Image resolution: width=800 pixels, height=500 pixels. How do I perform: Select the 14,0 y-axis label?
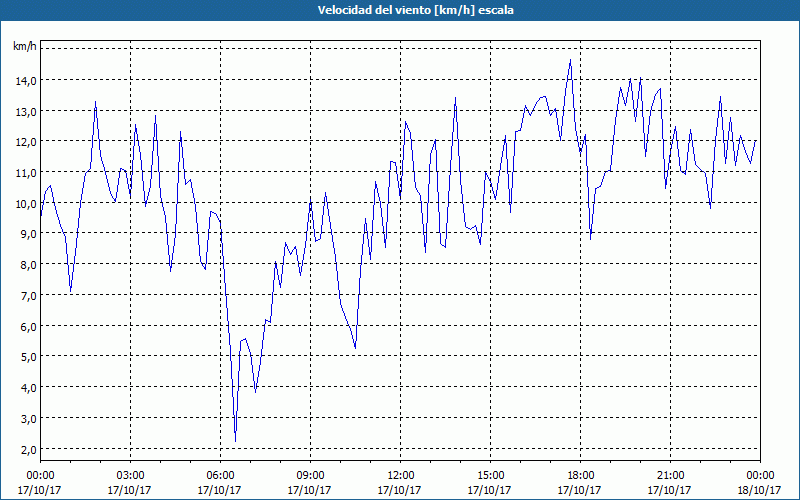[26, 81]
